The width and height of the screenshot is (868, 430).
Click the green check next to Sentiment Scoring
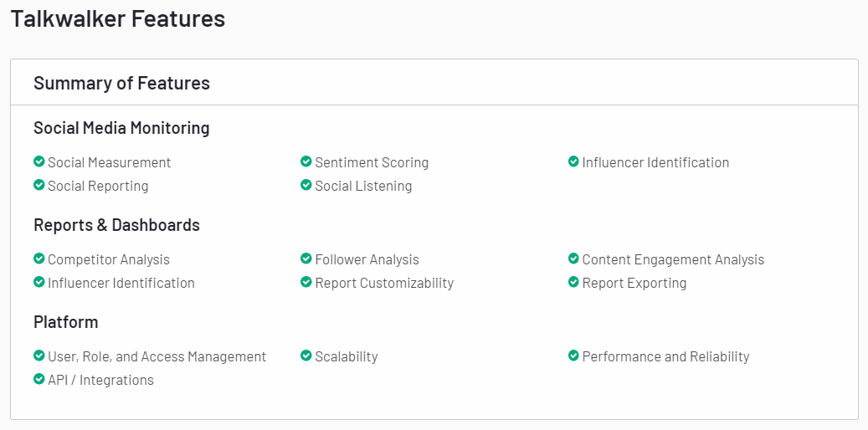click(x=306, y=161)
